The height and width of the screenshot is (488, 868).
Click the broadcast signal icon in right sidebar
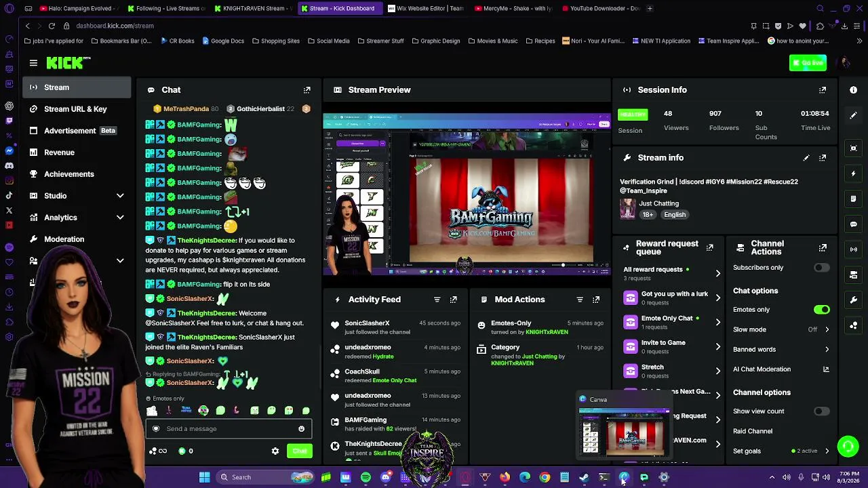[x=854, y=249]
